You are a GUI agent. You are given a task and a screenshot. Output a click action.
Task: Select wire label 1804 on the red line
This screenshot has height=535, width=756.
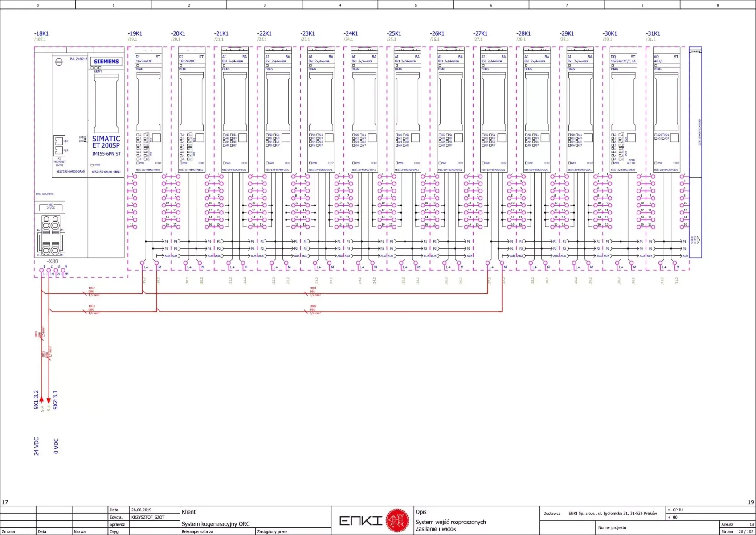[313, 288]
